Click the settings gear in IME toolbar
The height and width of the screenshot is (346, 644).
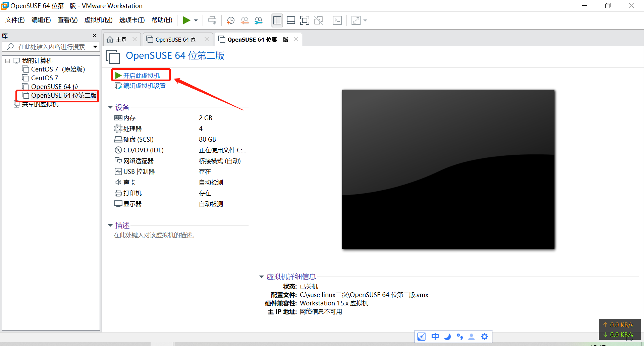tap(484, 337)
